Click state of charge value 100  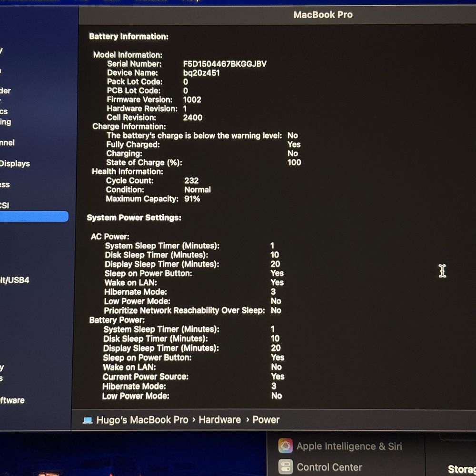coord(294,162)
